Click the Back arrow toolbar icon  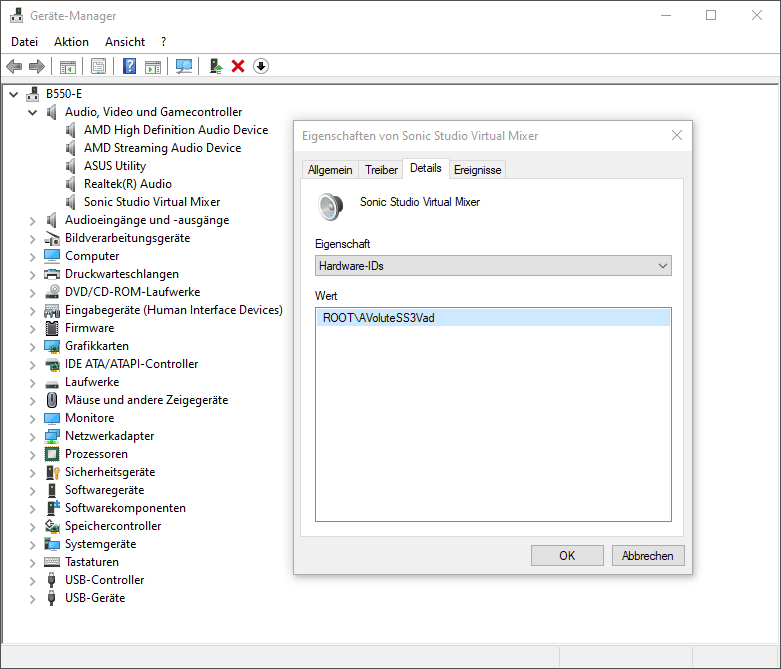click(14, 66)
